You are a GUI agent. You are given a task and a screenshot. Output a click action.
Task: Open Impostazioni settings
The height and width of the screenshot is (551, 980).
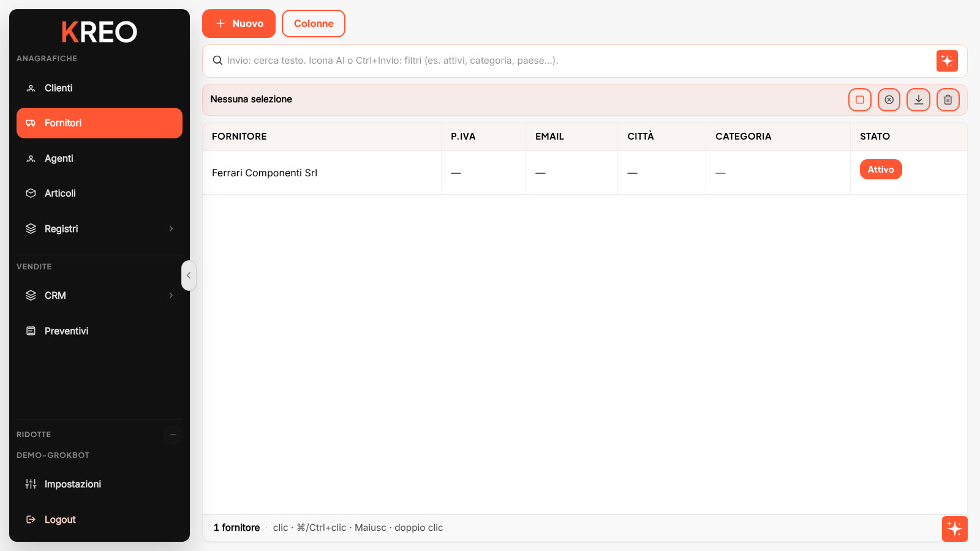tap(99, 484)
